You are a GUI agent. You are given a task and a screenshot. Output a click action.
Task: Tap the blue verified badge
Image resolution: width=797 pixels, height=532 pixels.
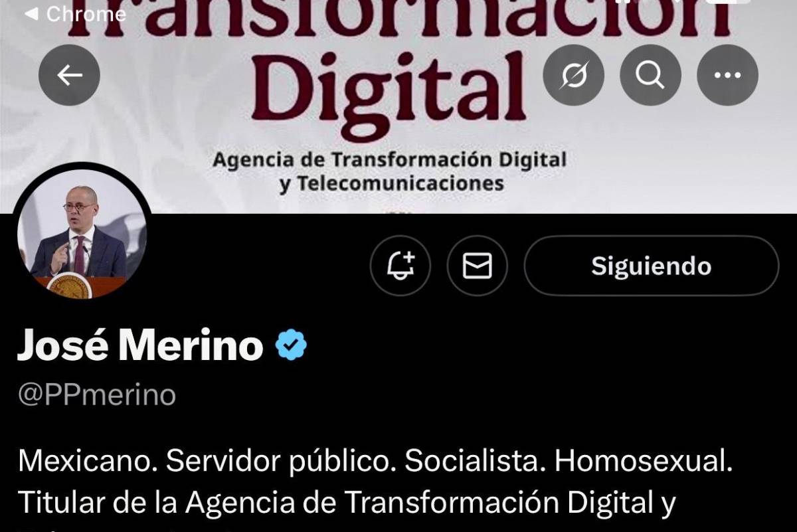point(291,346)
